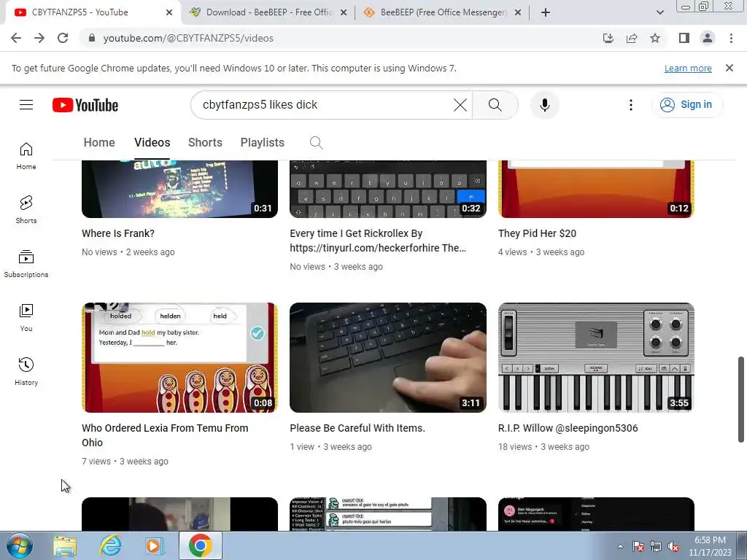Switch to the channel Shorts tab
Screen dimensions: 747x560
[205, 142]
